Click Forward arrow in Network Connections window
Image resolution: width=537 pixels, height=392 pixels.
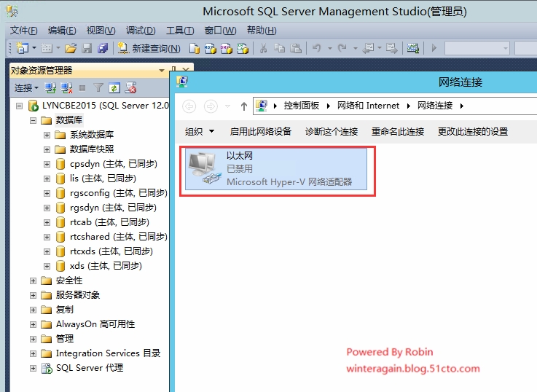[211, 106]
